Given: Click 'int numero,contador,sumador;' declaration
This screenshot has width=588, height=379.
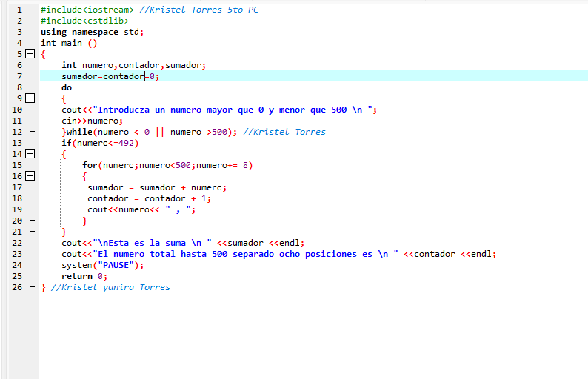Looking at the screenshot, I should 134,65.
